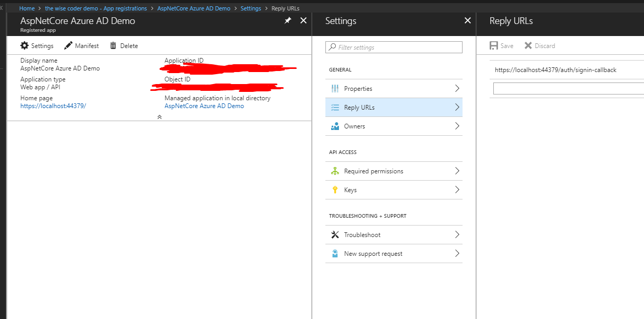Click the API ACCESS section heading
The width and height of the screenshot is (644, 319).
(343, 152)
